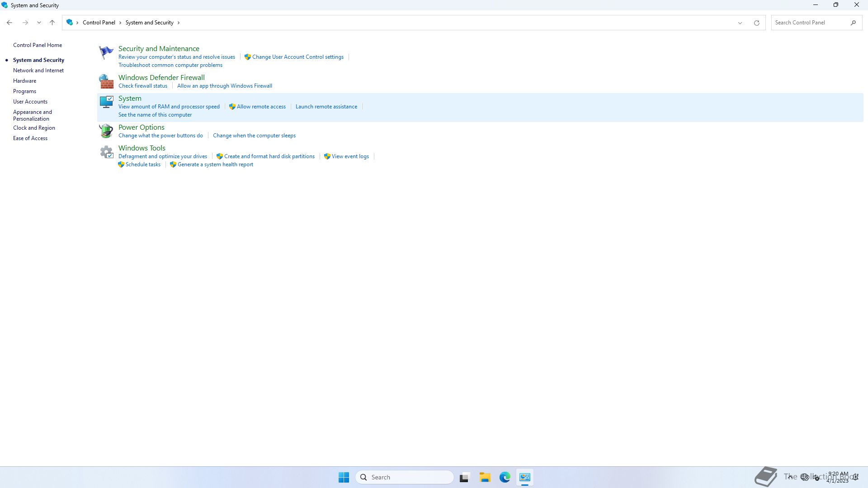This screenshot has height=488, width=868.
Task: Go back with the Back arrow
Action: [x=9, y=23]
